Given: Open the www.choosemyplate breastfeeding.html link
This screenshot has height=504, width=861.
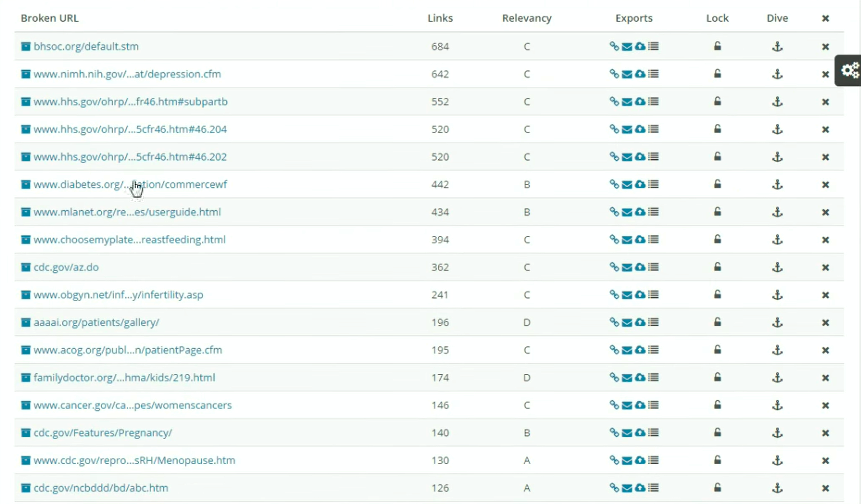Looking at the screenshot, I should 129,240.
